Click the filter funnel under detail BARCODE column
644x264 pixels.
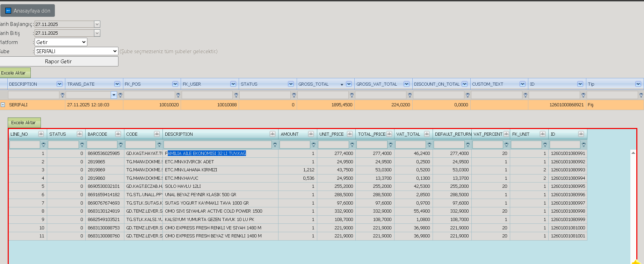point(121,145)
